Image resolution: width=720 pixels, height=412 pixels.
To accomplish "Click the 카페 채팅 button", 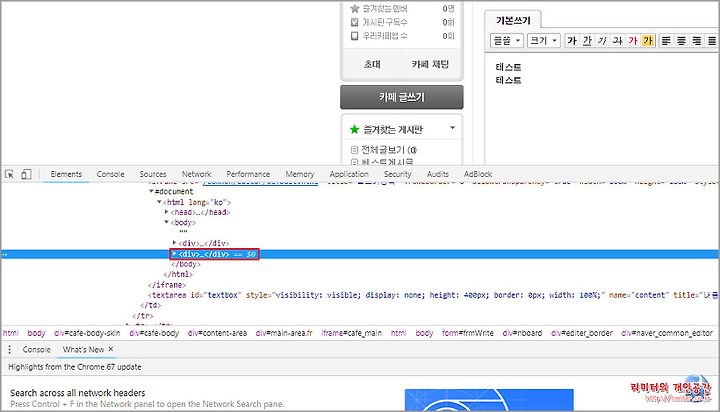I will [430, 64].
